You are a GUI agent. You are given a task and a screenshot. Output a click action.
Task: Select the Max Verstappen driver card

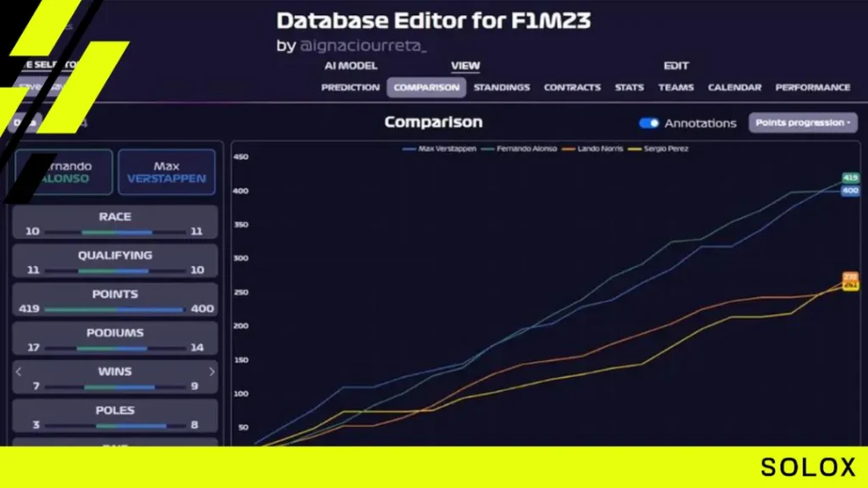tap(167, 172)
